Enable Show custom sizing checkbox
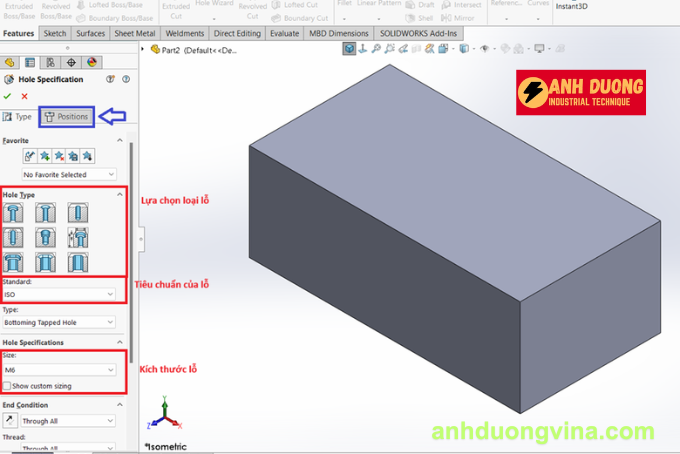This screenshot has width=680, height=454. pos(8,385)
